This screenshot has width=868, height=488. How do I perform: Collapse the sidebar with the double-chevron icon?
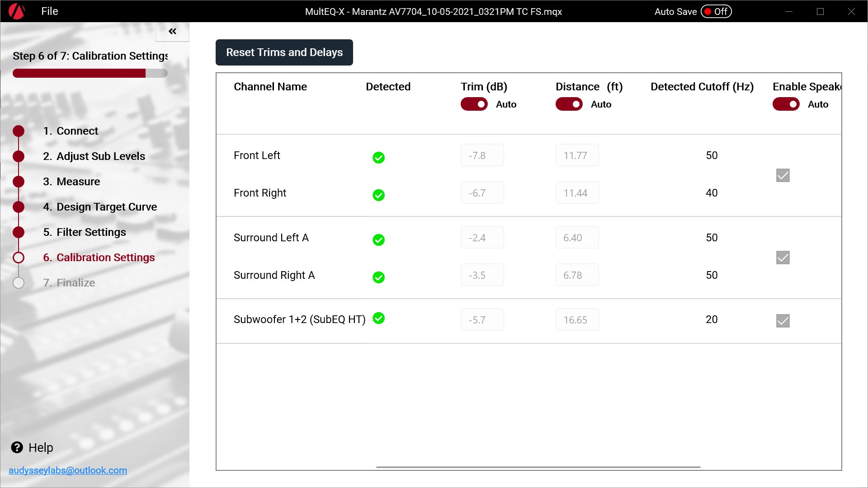pos(172,31)
